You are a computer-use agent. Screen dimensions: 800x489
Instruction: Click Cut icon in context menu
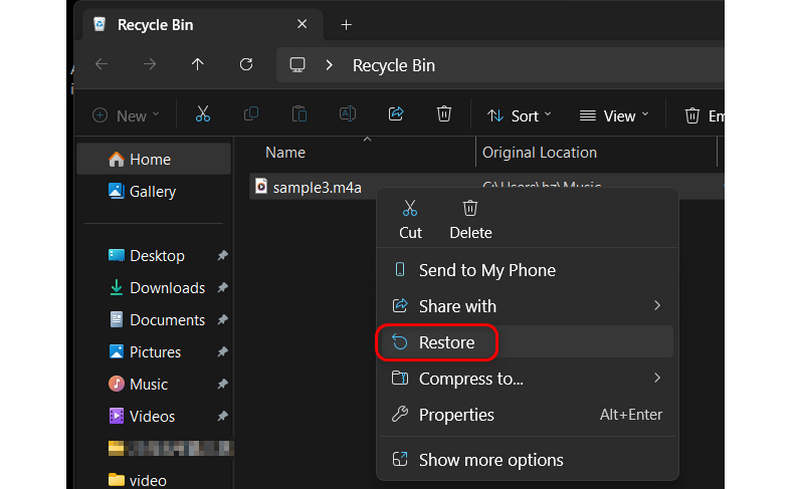coord(410,218)
